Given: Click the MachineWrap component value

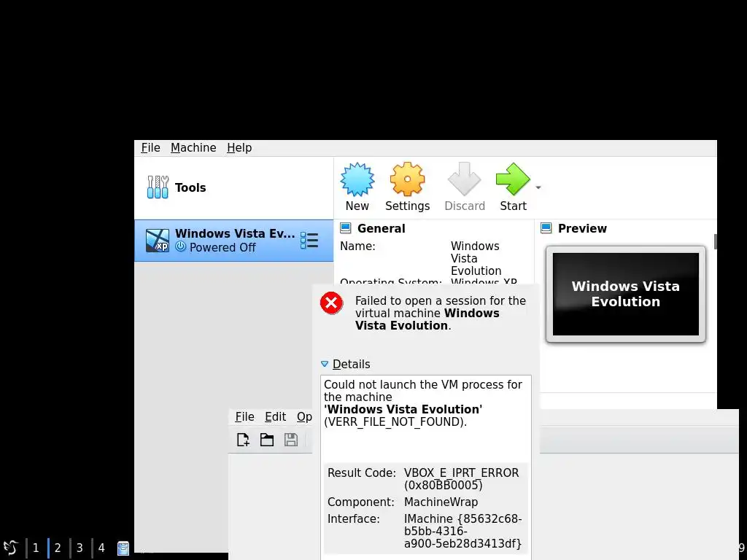Looking at the screenshot, I should [x=441, y=502].
